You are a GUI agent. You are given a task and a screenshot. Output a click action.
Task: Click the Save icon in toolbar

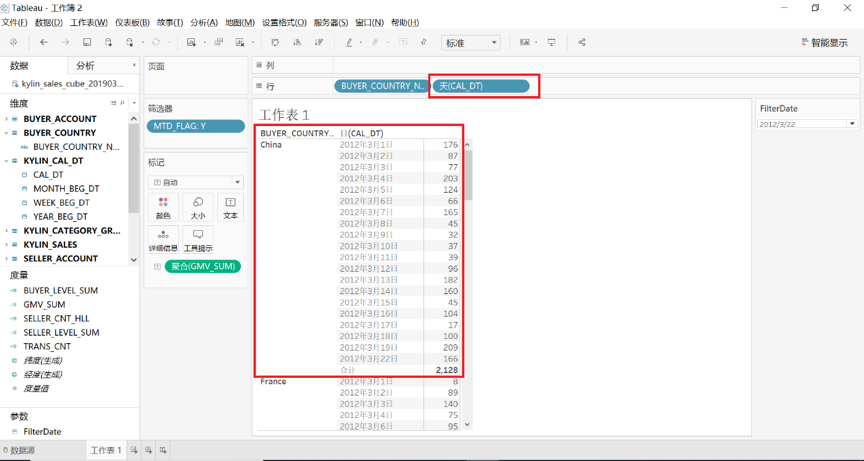pos(87,43)
